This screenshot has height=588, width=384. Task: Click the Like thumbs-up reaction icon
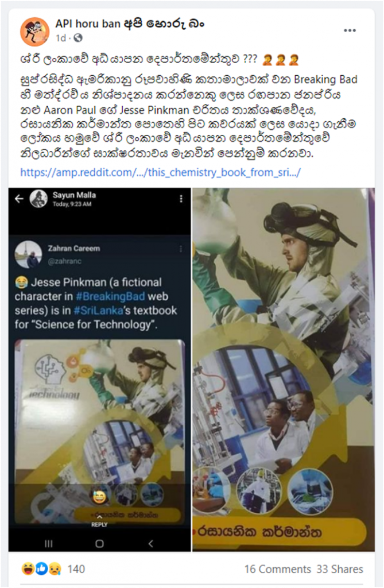tap(41, 569)
